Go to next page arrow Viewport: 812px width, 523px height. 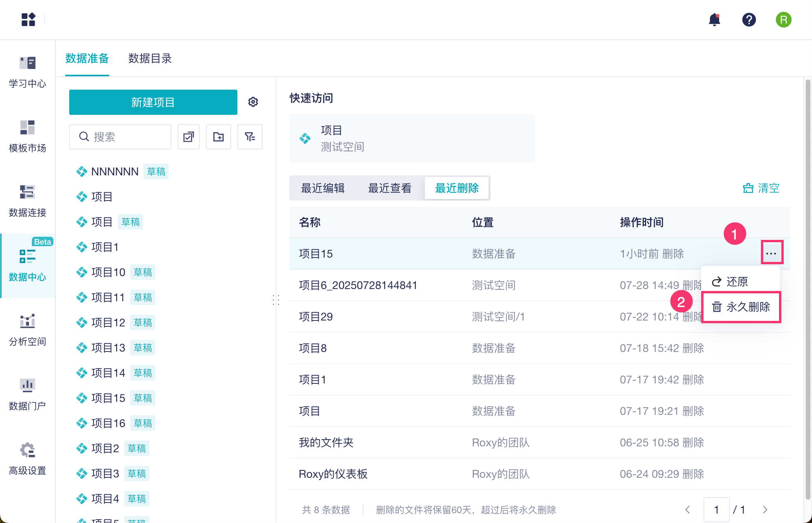tap(765, 510)
